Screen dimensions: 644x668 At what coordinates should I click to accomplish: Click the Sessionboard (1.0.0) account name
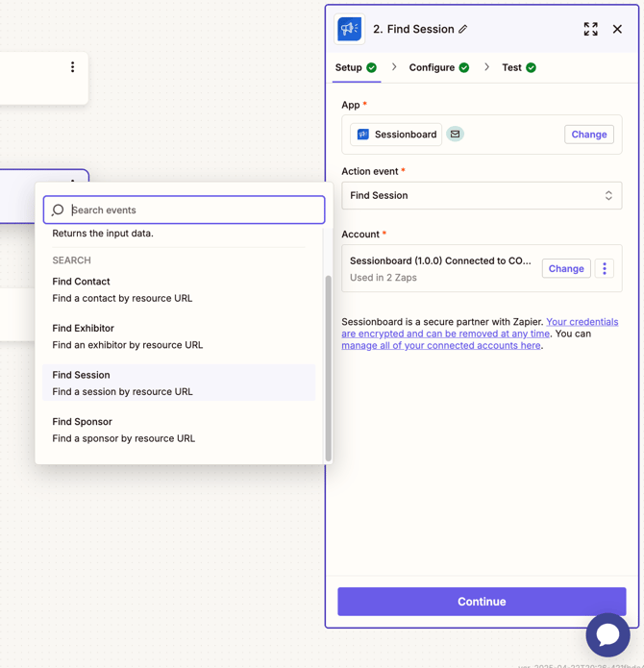440,260
